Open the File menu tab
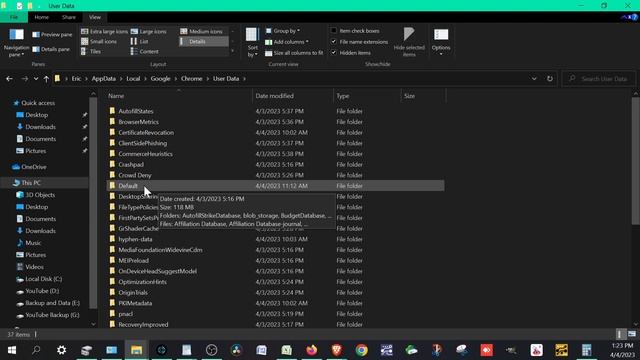The image size is (640, 360). [x=14, y=17]
